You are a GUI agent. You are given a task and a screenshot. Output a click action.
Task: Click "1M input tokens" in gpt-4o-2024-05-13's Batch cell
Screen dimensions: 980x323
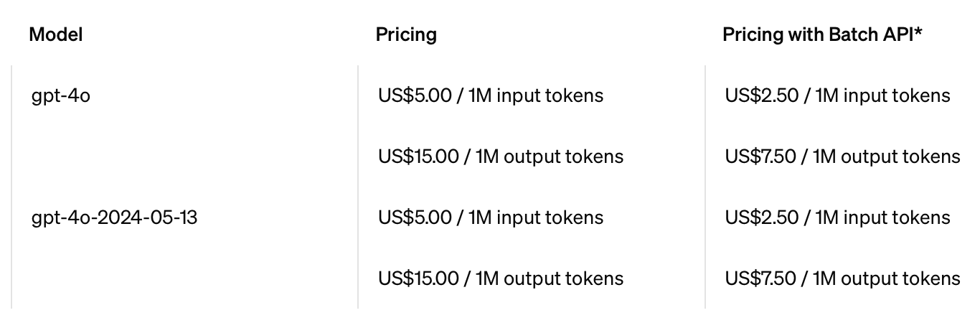882,217
